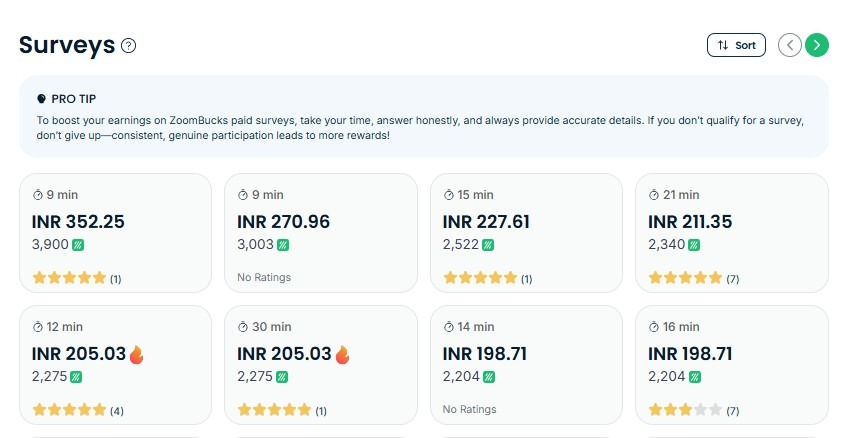854x438 pixels.
Task: Click the points badge next to 3,900
Action: (78, 245)
